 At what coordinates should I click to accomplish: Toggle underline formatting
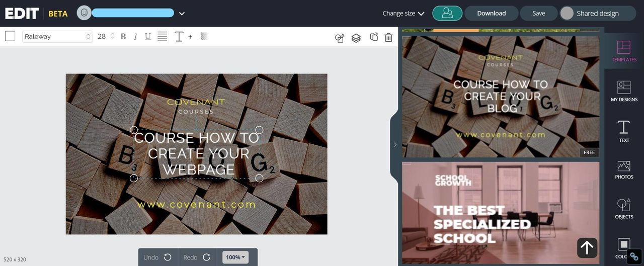tap(148, 36)
